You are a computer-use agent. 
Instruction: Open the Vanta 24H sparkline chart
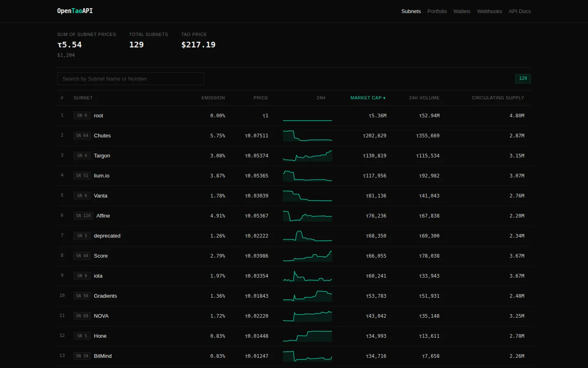[x=307, y=196]
